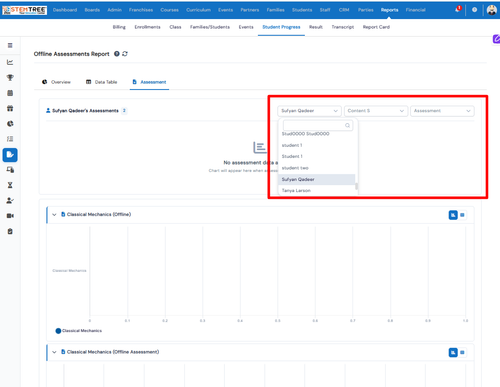Click the STEMTREE logo
This screenshot has width=500, height=387.
[x=24, y=10]
